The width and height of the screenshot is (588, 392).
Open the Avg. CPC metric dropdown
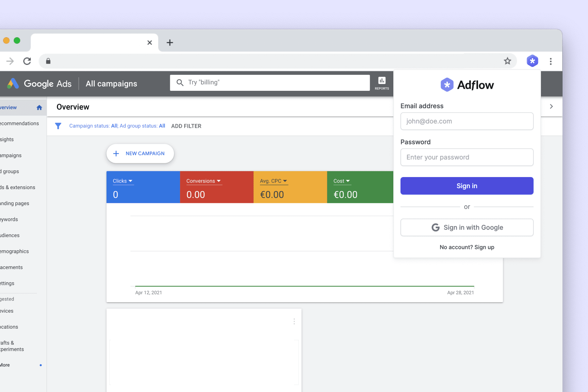click(x=273, y=181)
